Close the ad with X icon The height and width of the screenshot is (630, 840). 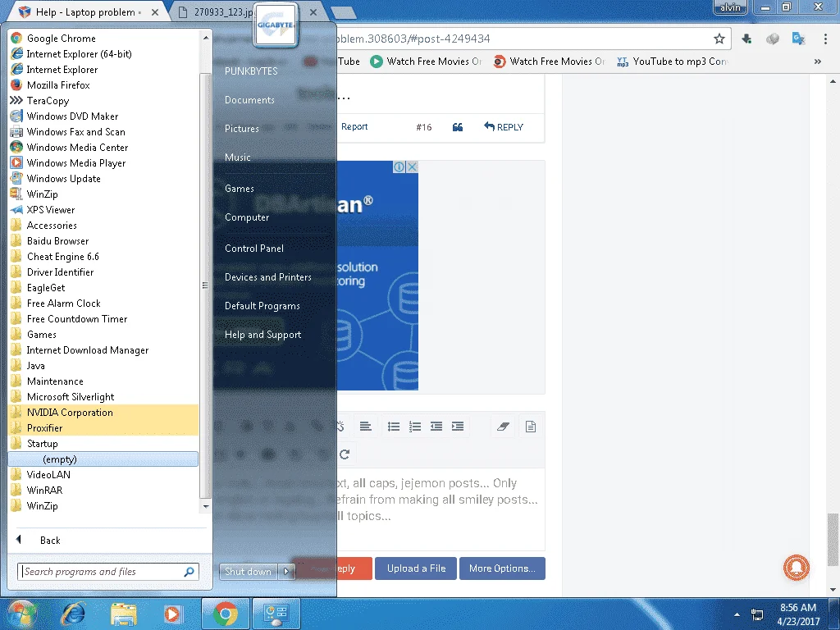[x=412, y=167]
